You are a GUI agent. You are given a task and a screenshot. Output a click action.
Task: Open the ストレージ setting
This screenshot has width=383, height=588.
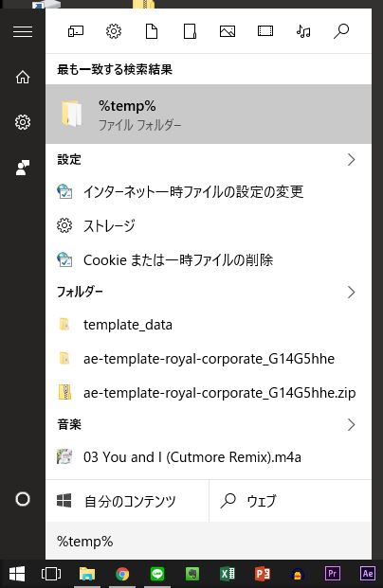point(209,225)
